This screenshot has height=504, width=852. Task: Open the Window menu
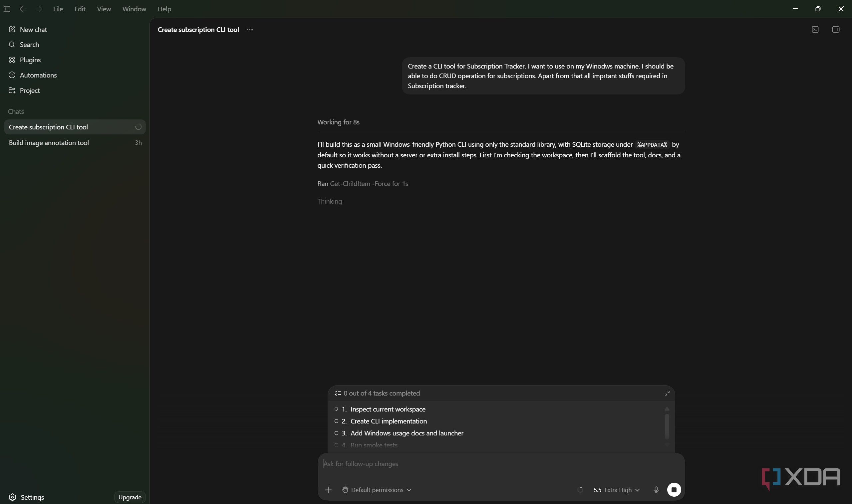[134, 9]
